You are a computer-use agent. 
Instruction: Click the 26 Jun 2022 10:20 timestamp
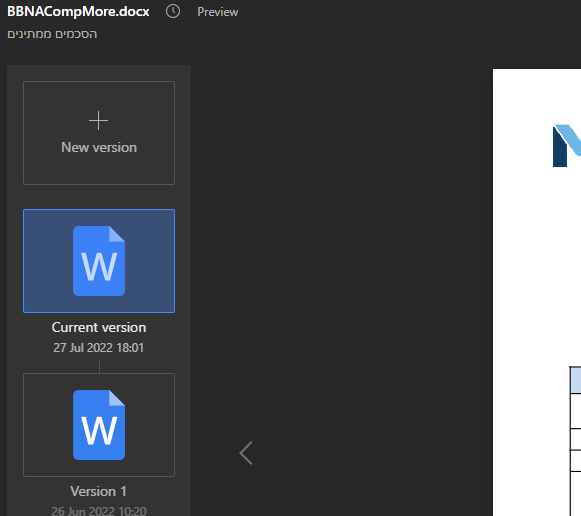(99, 511)
